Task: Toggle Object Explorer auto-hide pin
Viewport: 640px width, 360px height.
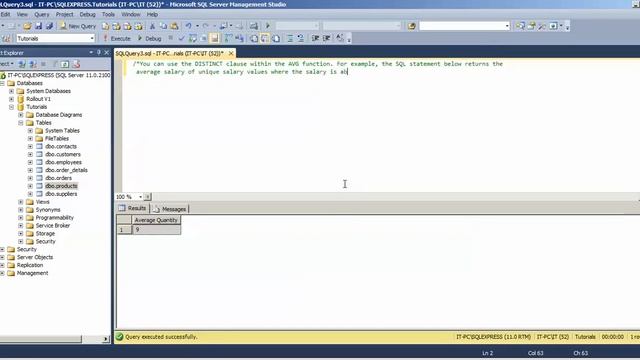Action: click(98, 52)
